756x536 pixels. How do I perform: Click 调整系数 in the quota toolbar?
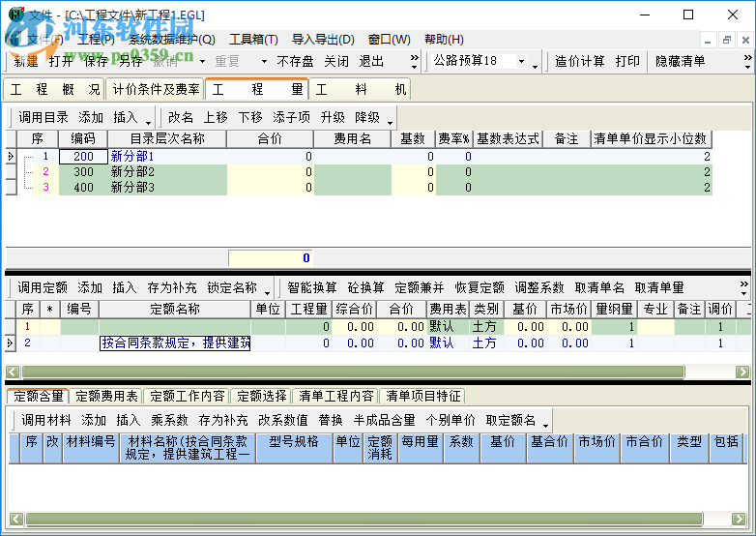click(539, 288)
